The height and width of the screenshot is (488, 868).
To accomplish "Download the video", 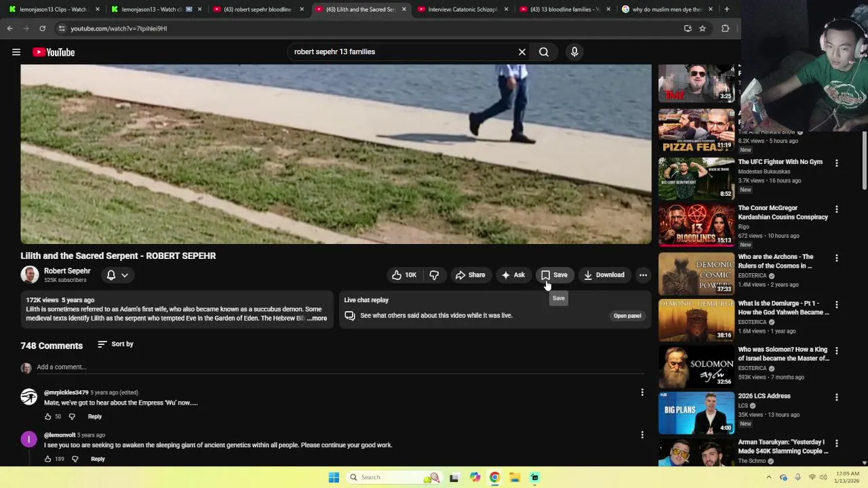I will click(604, 275).
